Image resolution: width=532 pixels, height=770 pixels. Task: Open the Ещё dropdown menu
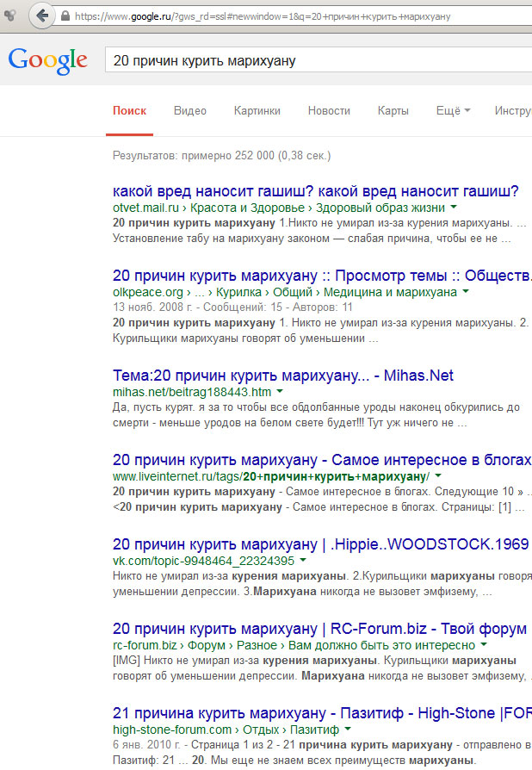point(453,111)
